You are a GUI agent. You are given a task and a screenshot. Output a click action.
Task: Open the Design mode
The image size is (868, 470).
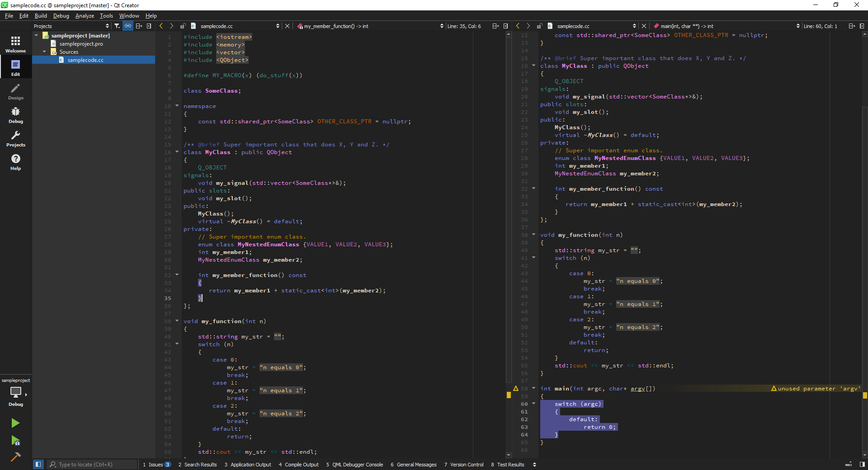[x=16, y=91]
